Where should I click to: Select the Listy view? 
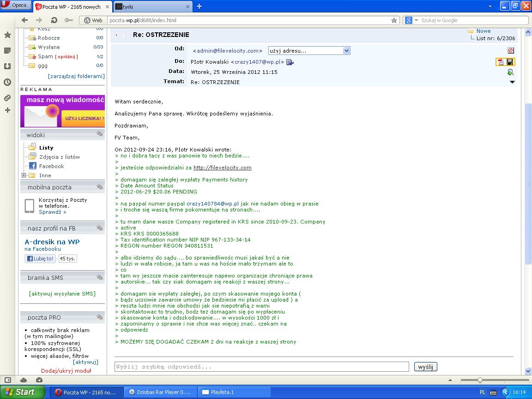click(46, 148)
